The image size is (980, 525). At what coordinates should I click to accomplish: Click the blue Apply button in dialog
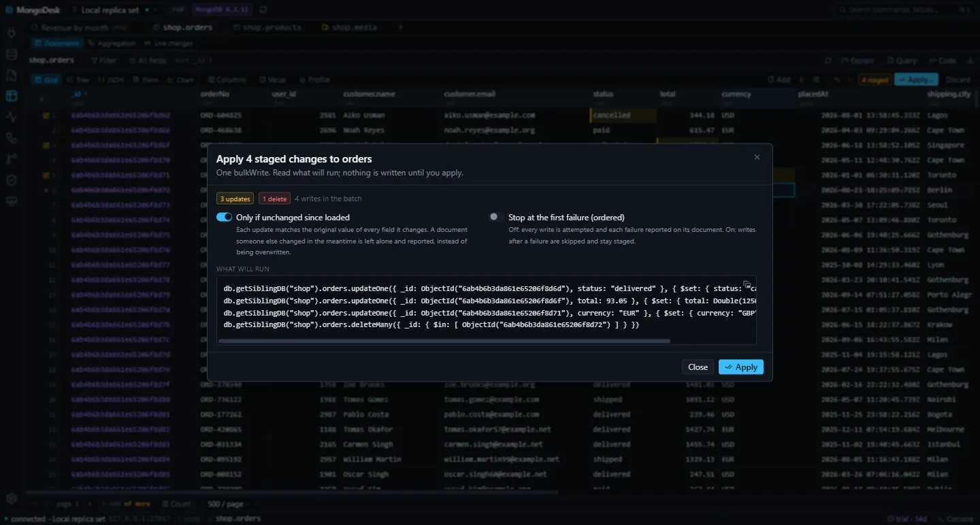(x=741, y=367)
